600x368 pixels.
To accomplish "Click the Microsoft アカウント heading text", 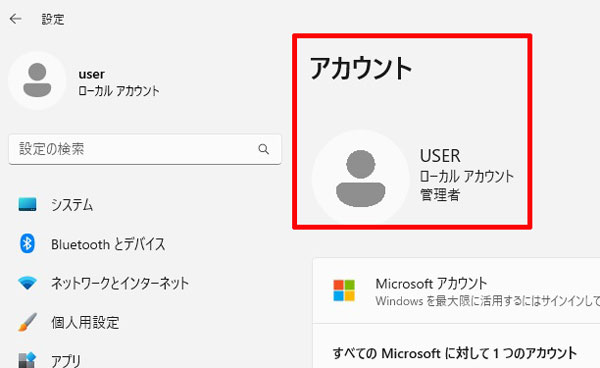I will (431, 284).
